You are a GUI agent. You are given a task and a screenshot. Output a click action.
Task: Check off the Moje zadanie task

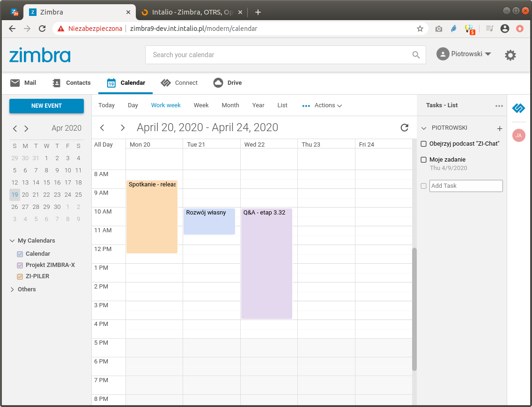(x=423, y=160)
